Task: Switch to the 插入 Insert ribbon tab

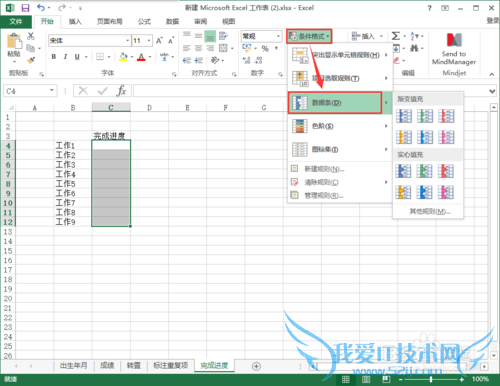Action: pyautogui.click(x=75, y=22)
